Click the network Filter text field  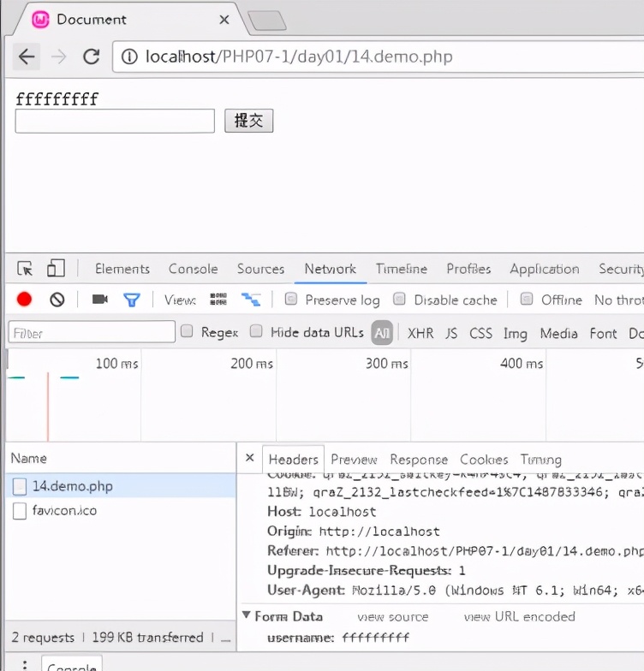(x=92, y=332)
